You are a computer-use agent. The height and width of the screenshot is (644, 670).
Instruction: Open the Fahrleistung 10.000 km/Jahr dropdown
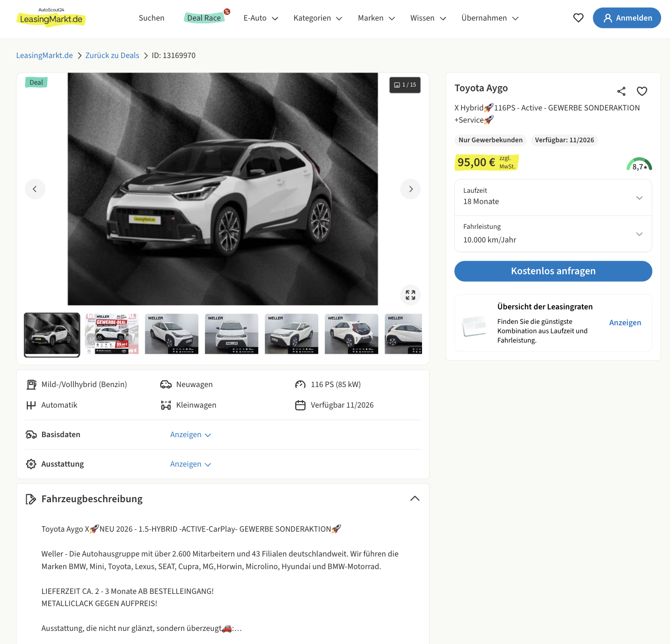[x=553, y=234]
